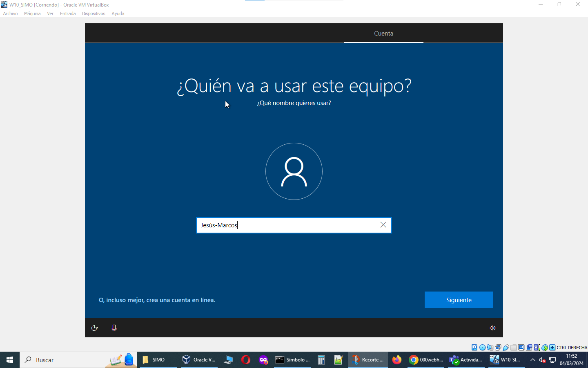Click the network adapters status icon

498,348
